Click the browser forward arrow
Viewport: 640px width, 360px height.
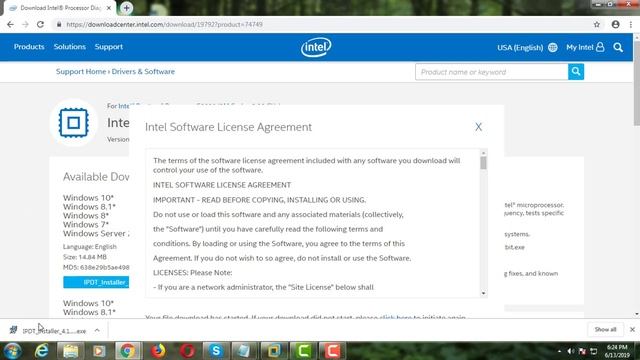25,24
